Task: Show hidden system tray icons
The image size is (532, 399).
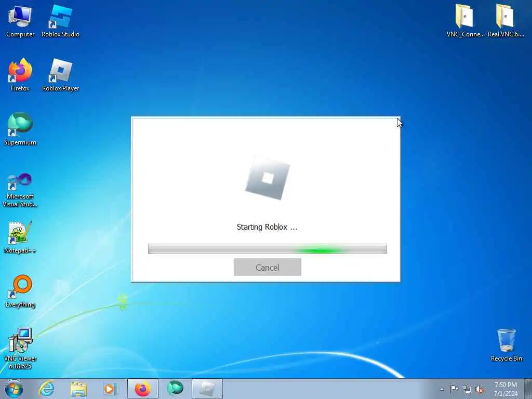Action: click(442, 389)
